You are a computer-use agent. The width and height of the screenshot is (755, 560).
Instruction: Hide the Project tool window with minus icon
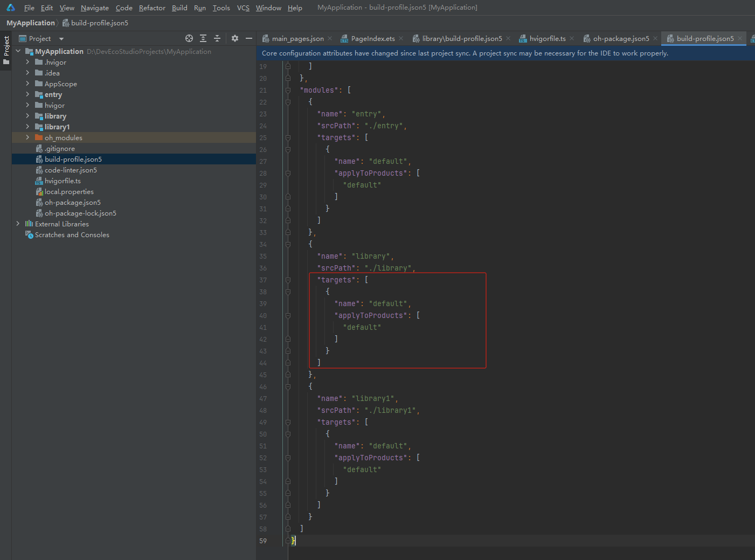(249, 38)
